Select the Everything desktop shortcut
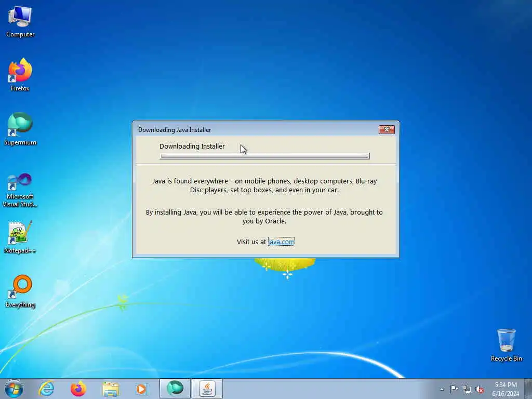532x399 pixels. pyautogui.click(x=20, y=291)
